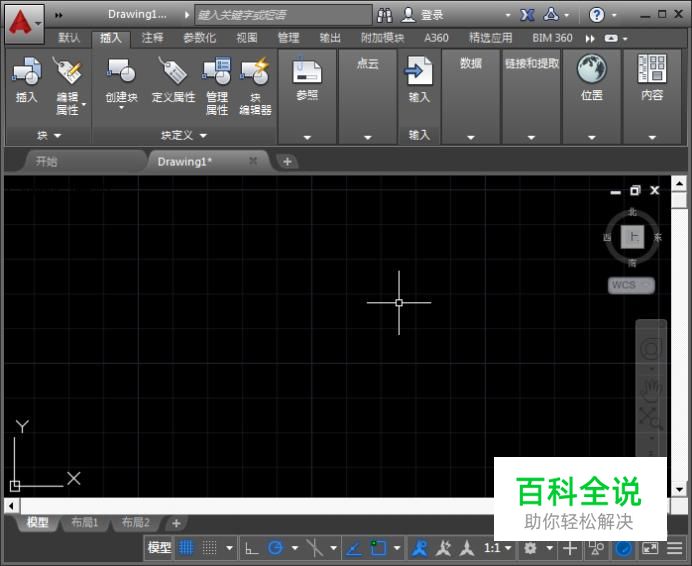
Task: Click the Sign In (登录) button
Action: coord(423,15)
